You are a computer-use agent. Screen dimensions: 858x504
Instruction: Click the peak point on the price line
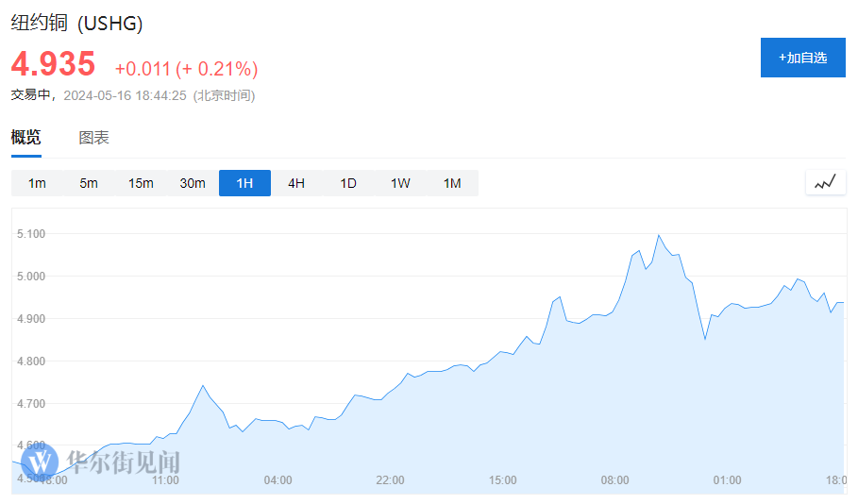659,235
